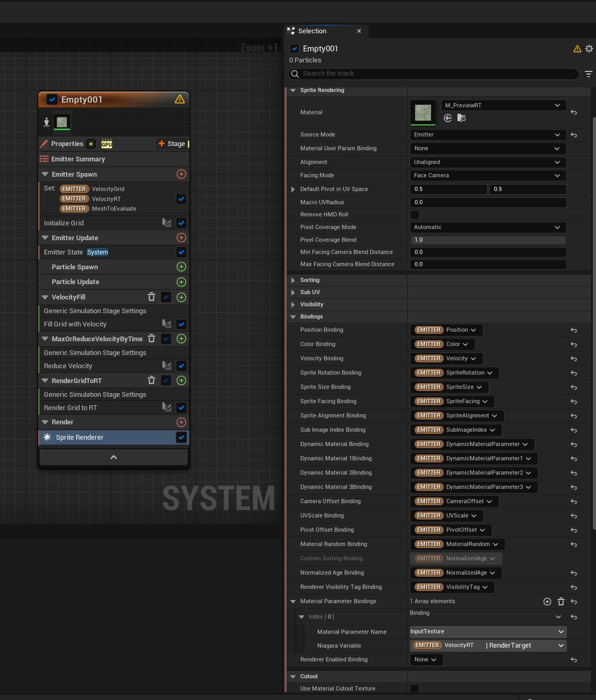Image resolution: width=596 pixels, height=700 pixels.
Task: Open Alignment dropdown set to Unaligned
Action: tap(488, 162)
